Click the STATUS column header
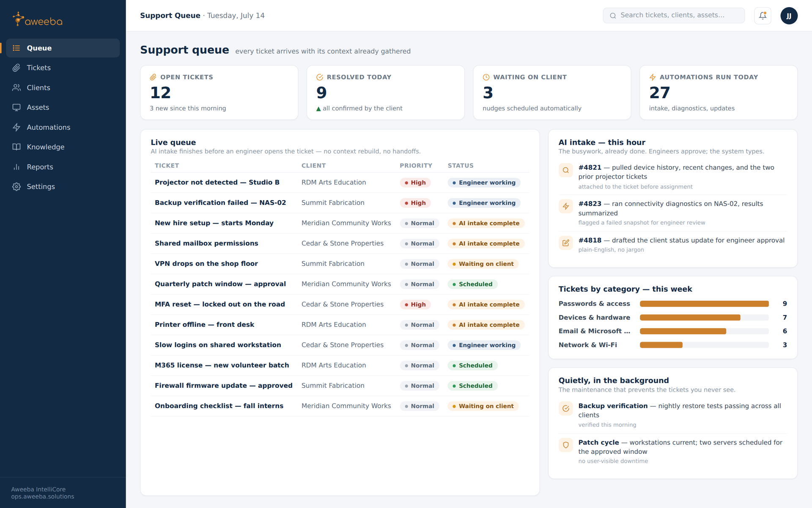The image size is (812, 508). (x=461, y=166)
